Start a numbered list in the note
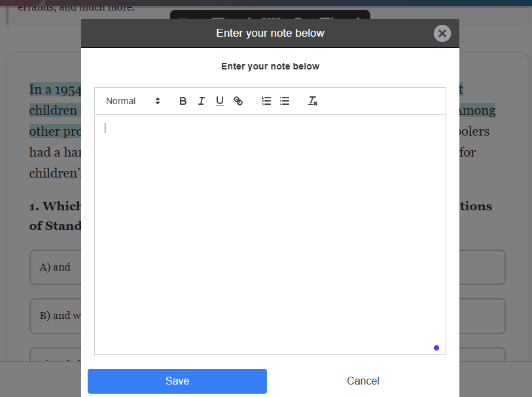 pos(266,101)
